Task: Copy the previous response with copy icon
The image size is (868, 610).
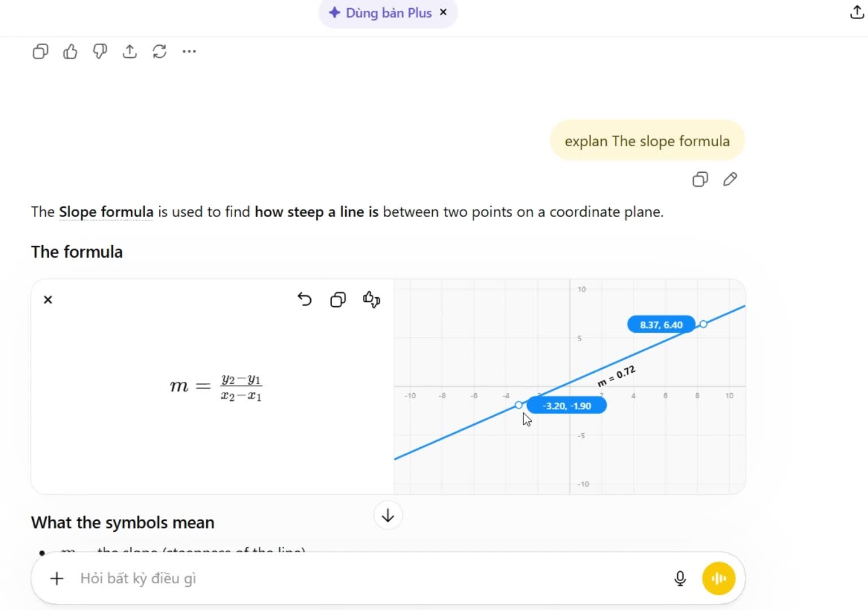Action: pyautogui.click(x=40, y=52)
